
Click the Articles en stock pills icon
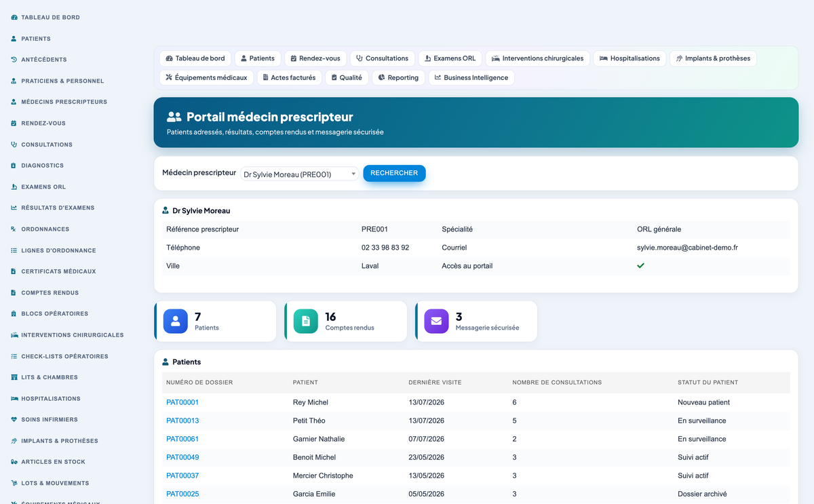(14, 462)
